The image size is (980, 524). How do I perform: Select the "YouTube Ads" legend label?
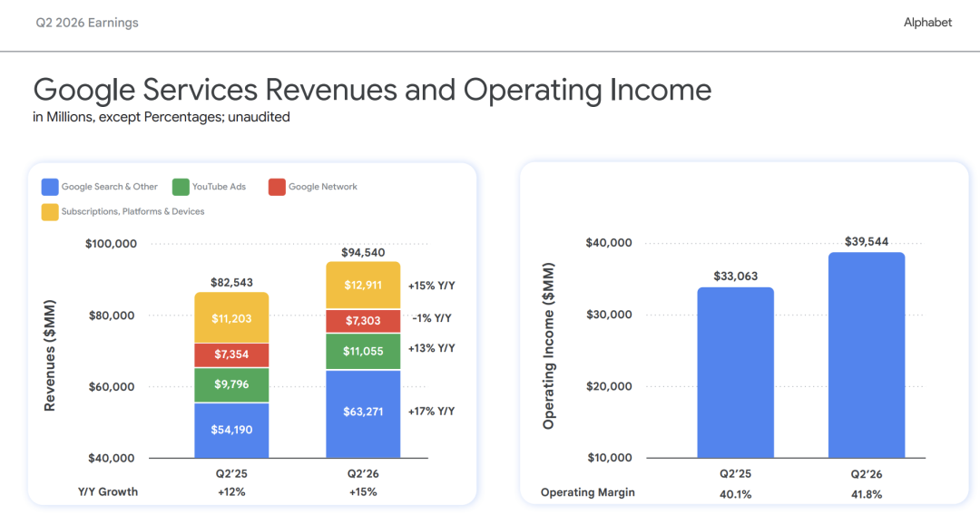pos(219,187)
